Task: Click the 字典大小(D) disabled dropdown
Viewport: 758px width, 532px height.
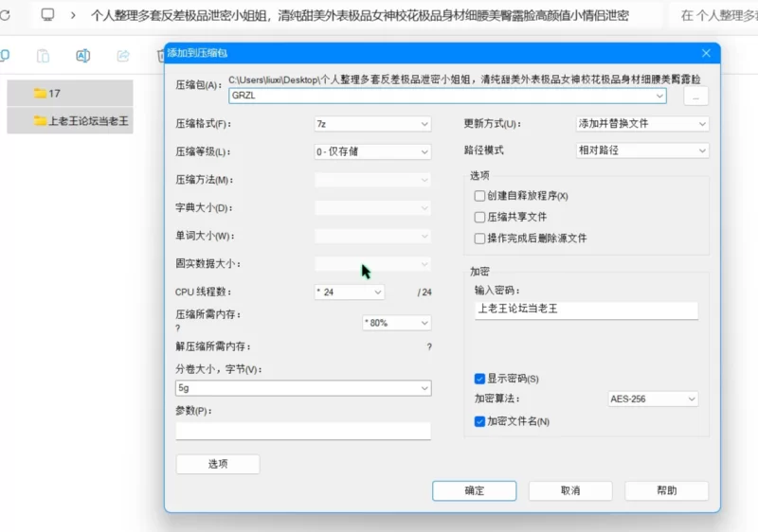Action: pos(372,208)
